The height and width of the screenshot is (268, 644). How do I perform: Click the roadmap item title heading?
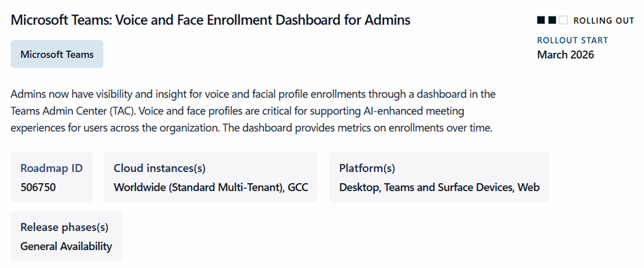pos(211,20)
